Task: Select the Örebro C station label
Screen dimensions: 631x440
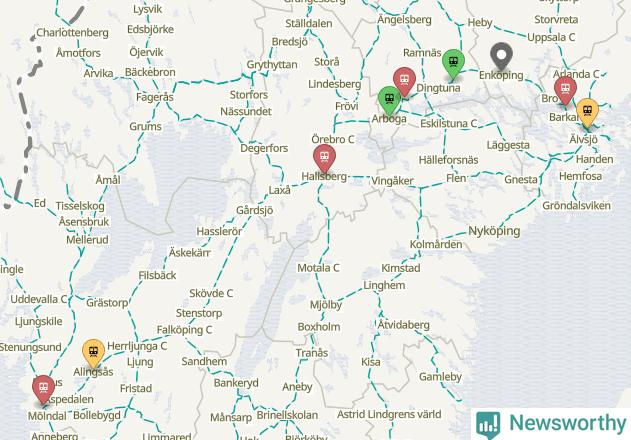Action: pos(333,139)
